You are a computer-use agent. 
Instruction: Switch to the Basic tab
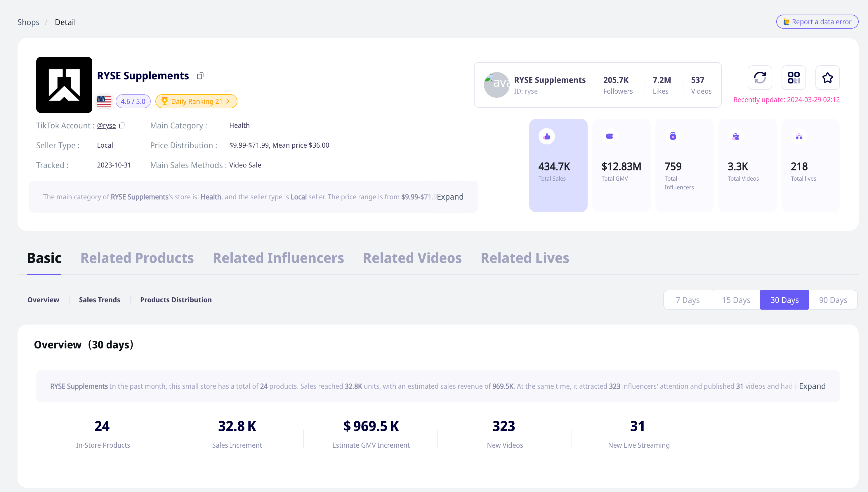[44, 258]
